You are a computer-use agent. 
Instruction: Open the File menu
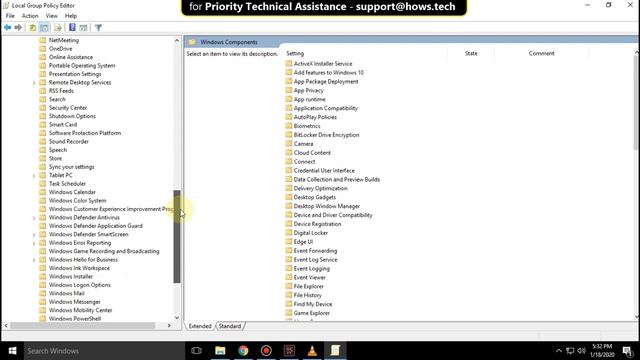pos(10,16)
